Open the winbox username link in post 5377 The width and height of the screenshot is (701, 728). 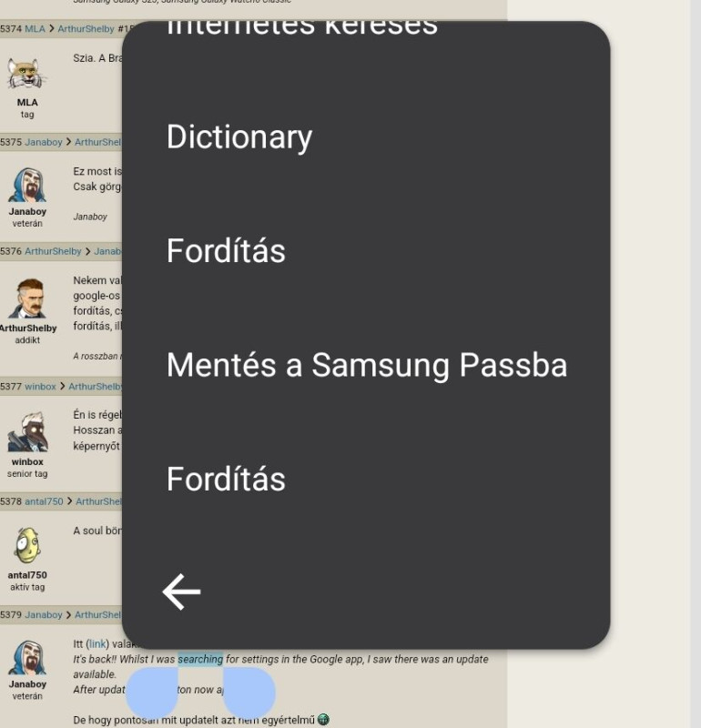click(40, 386)
